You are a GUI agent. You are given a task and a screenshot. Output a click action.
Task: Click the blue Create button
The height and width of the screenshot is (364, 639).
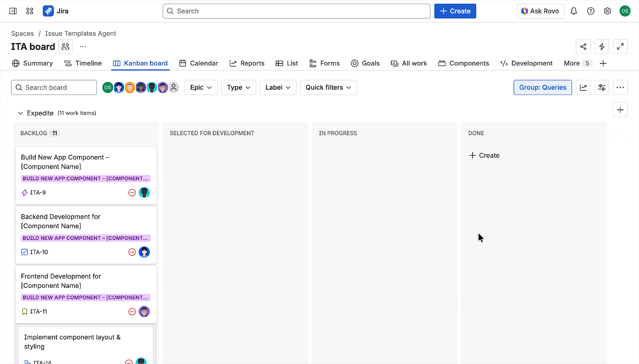point(455,11)
